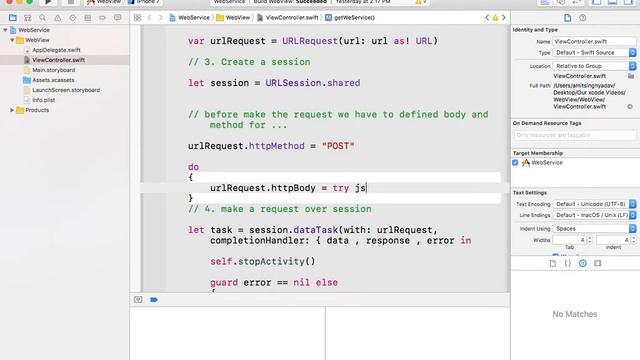The width and height of the screenshot is (640, 360).
Task: Go forward in editor history
Action: (x=160, y=18)
